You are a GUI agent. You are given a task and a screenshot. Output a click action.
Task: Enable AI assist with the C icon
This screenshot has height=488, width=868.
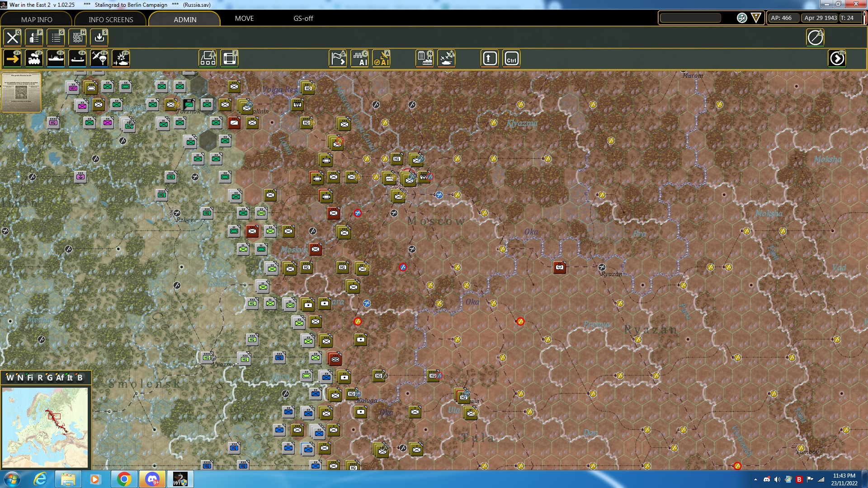[x=361, y=58]
